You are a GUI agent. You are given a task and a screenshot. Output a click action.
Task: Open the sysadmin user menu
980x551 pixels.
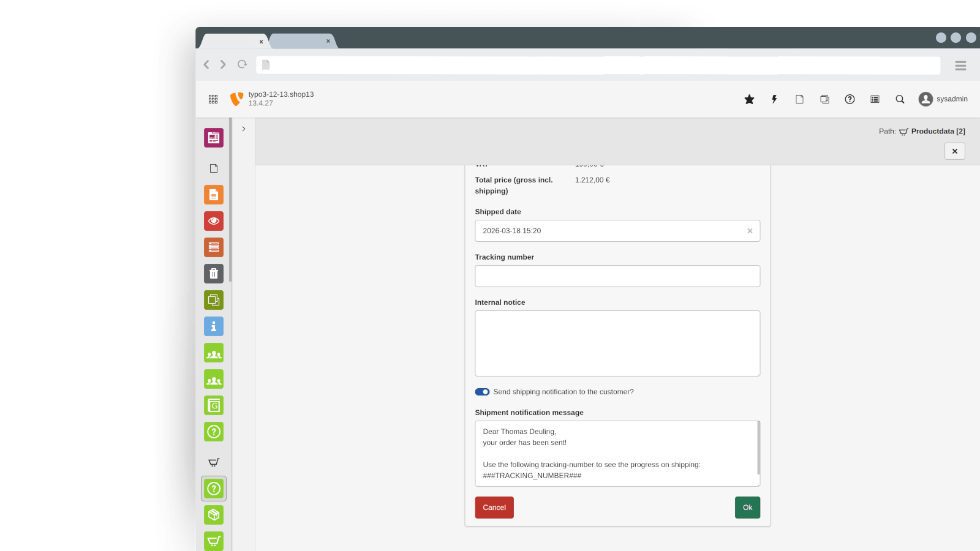coord(943,99)
